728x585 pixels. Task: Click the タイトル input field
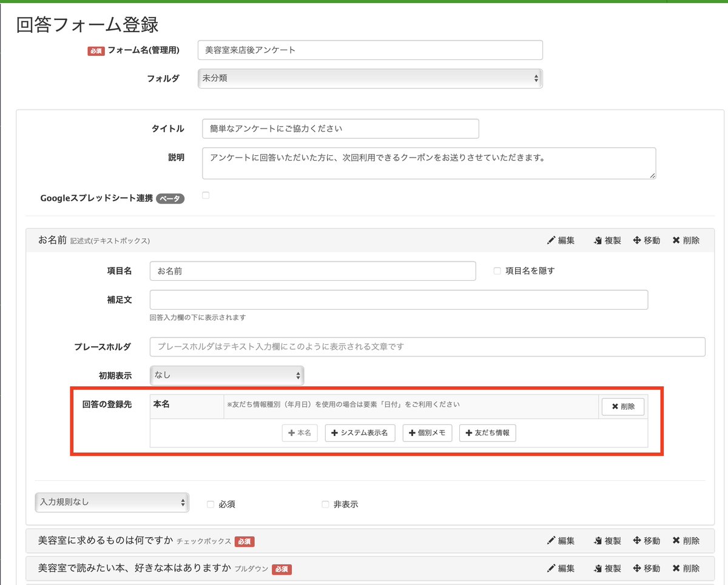340,129
